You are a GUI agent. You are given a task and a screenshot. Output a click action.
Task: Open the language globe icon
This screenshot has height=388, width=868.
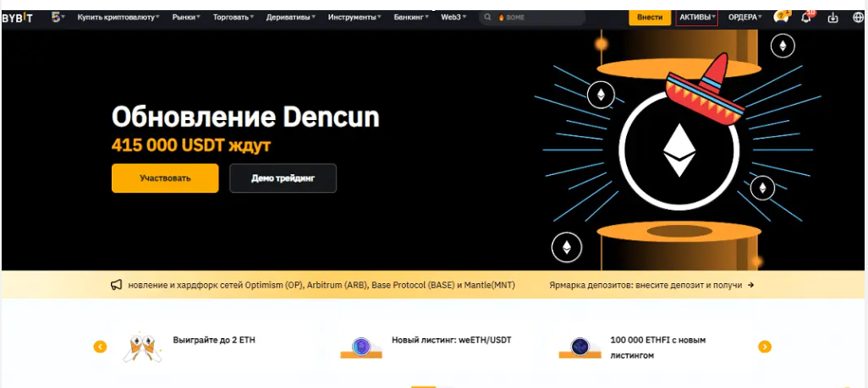click(858, 18)
